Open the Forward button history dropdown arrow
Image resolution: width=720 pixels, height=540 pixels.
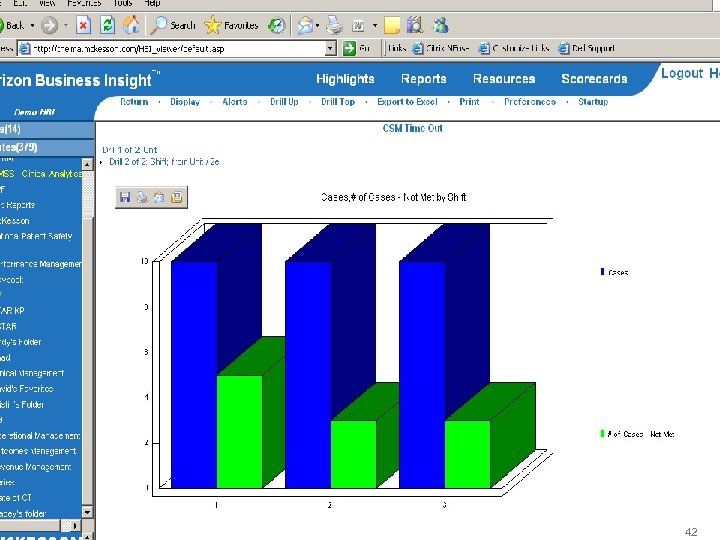tap(66, 25)
